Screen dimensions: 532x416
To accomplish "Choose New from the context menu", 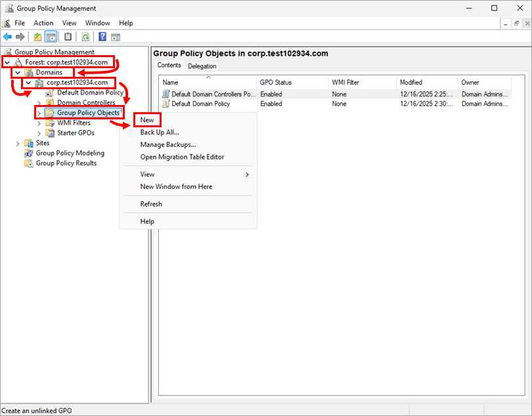I will coord(147,120).
